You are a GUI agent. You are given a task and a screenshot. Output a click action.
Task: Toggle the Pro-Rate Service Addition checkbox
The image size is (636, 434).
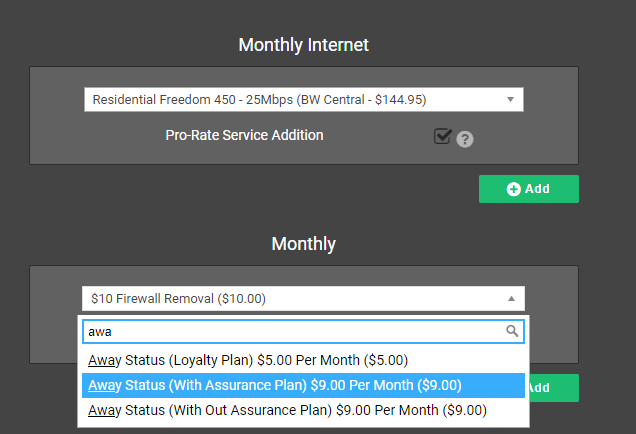[x=443, y=136]
